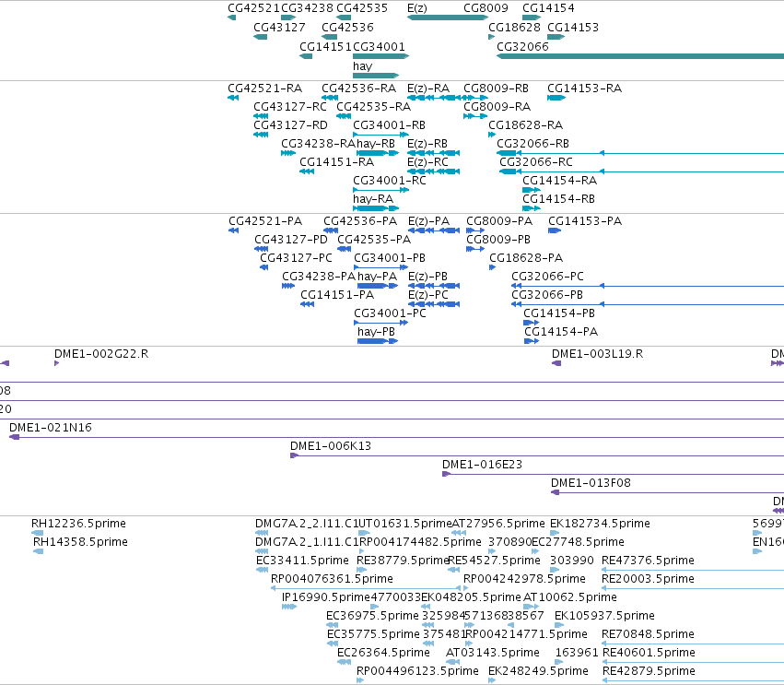The image size is (784, 685).
Task: Select transcript CG14151-RA
Action: [x=337, y=162]
